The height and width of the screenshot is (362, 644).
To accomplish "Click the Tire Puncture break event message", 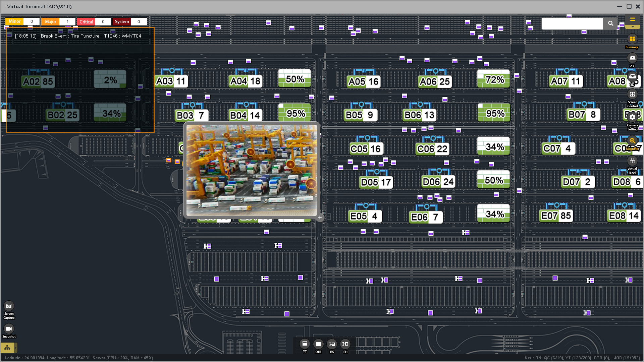I will [x=78, y=36].
